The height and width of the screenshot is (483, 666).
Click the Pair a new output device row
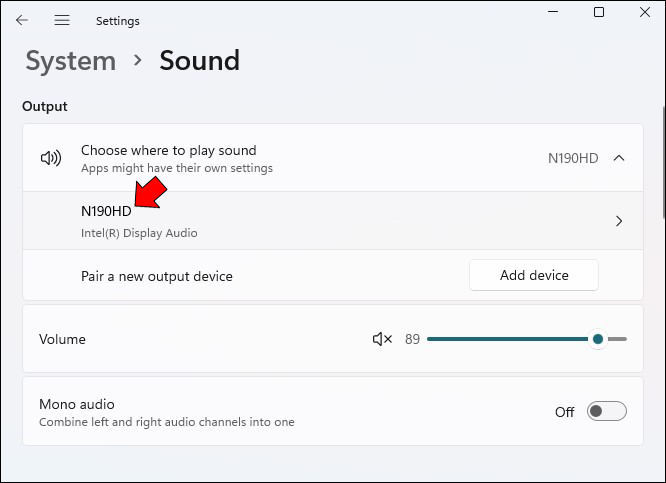(x=156, y=276)
